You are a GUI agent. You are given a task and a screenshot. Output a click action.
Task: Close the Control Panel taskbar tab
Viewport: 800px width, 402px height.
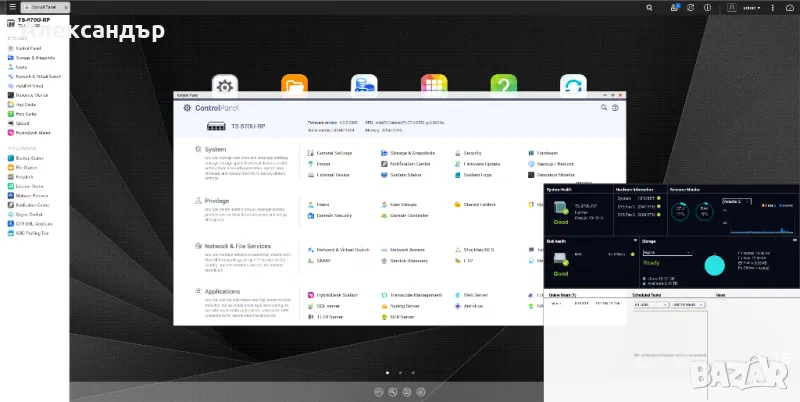(x=66, y=8)
